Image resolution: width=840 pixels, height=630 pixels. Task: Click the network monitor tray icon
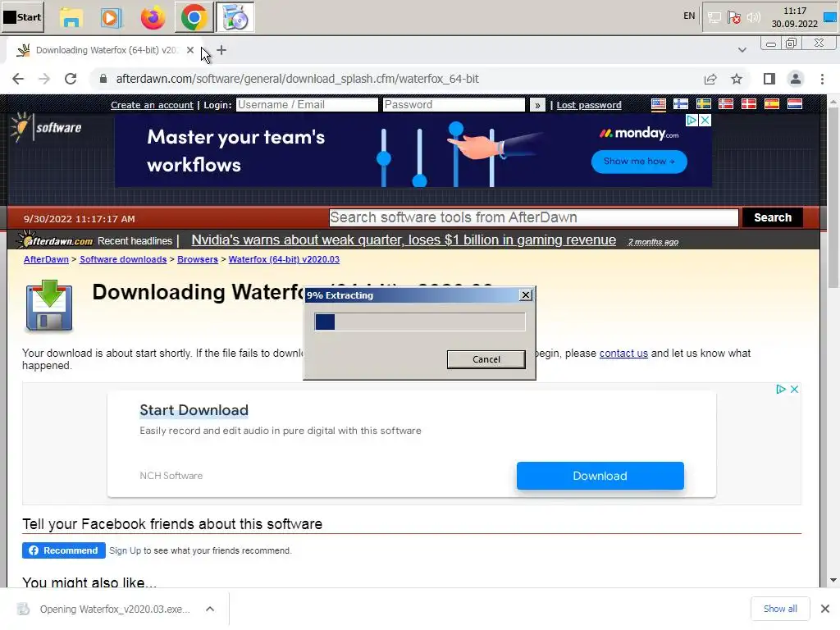pos(714,18)
